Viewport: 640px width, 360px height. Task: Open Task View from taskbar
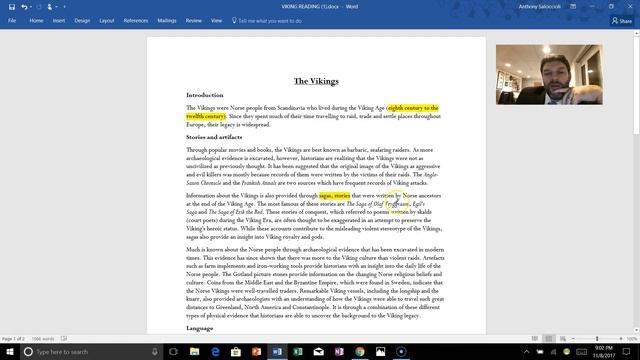click(173, 351)
